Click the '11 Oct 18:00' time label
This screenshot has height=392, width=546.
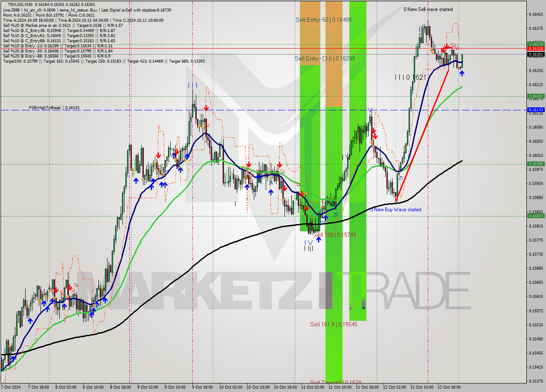(367, 387)
